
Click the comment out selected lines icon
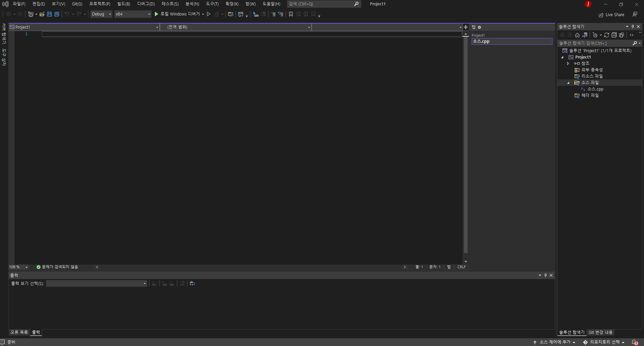click(273, 14)
